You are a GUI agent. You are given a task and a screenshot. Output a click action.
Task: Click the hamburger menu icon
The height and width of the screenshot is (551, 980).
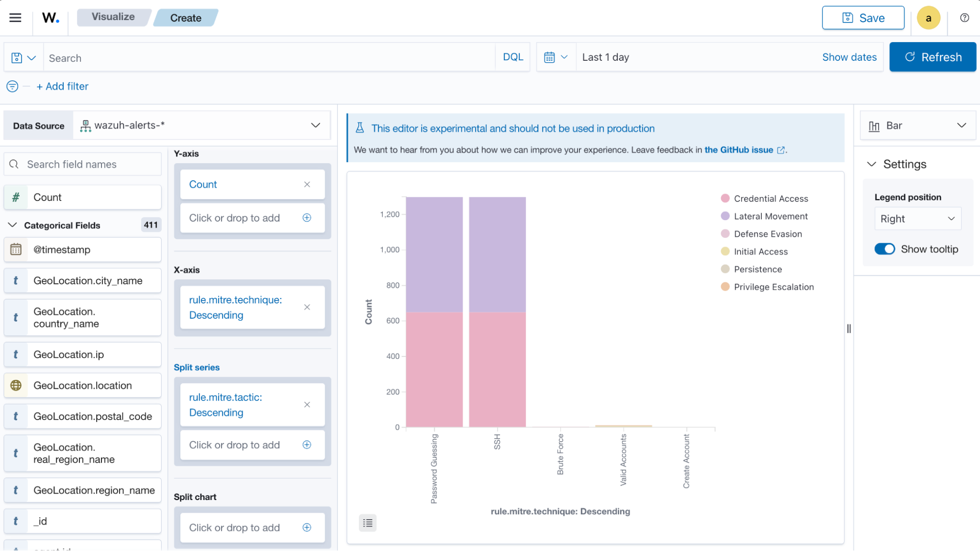16,18
